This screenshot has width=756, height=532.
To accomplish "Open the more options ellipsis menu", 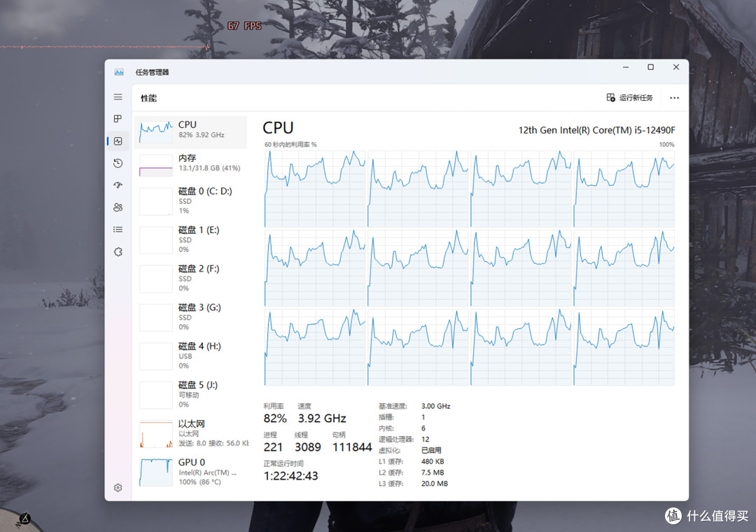I will [674, 98].
